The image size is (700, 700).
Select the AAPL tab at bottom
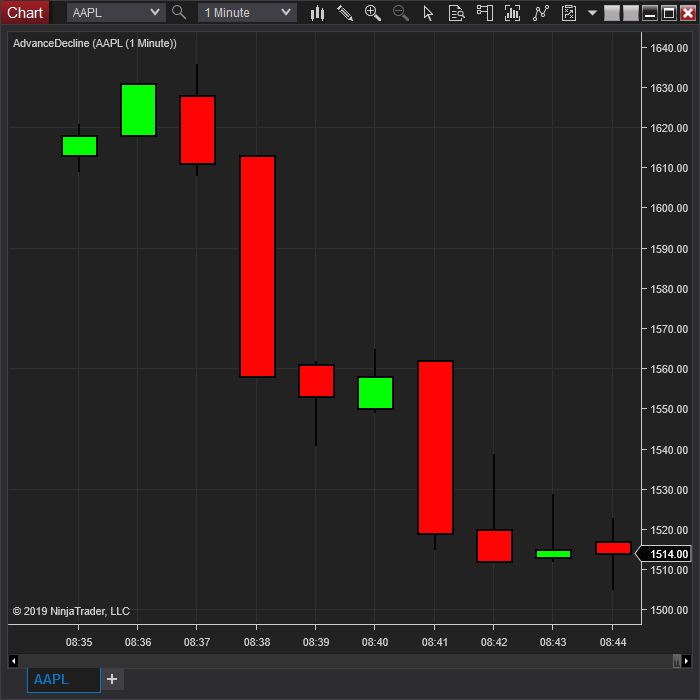pos(63,679)
